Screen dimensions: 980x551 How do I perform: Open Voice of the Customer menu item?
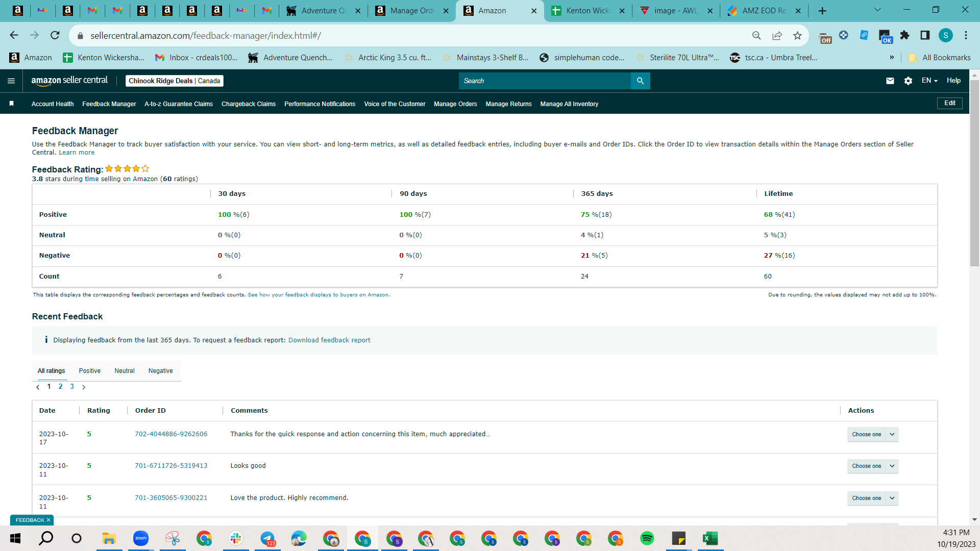[395, 104]
